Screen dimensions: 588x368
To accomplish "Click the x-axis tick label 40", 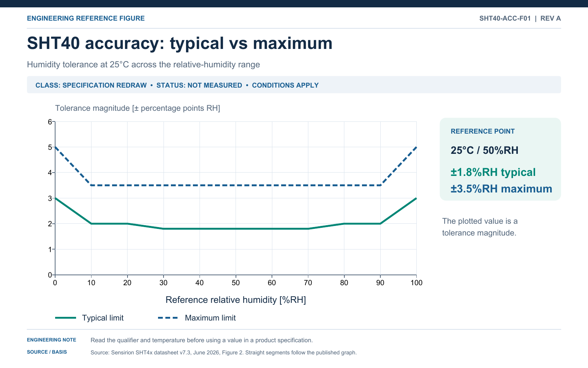I will click(x=200, y=283).
